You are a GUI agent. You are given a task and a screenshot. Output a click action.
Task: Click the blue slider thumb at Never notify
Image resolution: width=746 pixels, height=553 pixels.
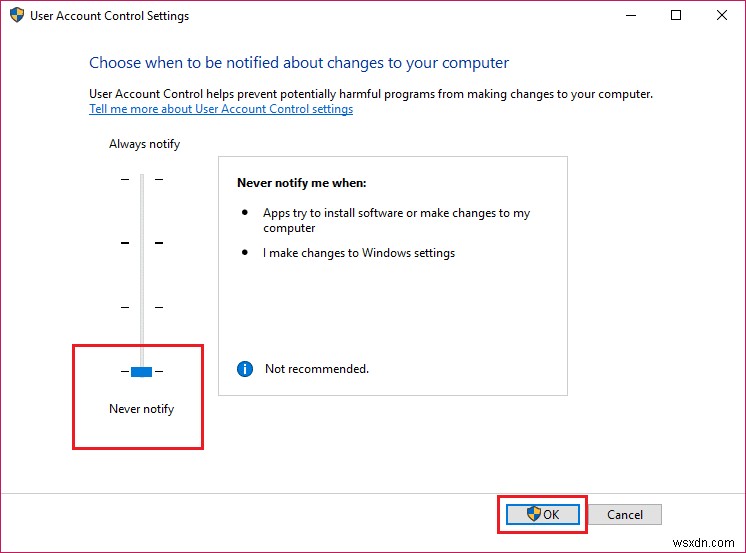pos(141,372)
